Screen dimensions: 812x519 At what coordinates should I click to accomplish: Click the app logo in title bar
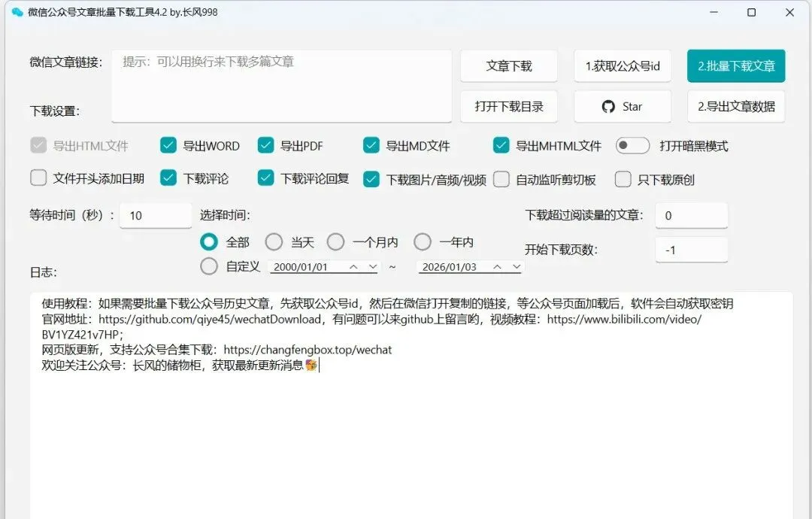[x=17, y=12]
